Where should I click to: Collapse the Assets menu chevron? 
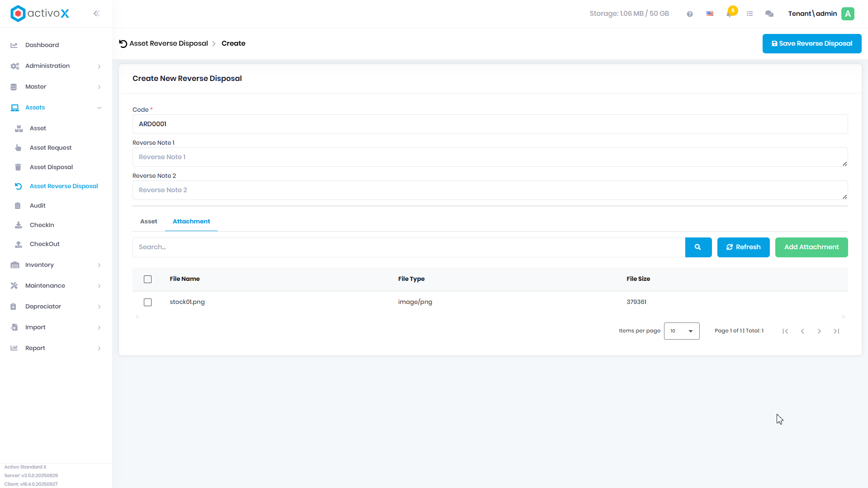pos(99,108)
